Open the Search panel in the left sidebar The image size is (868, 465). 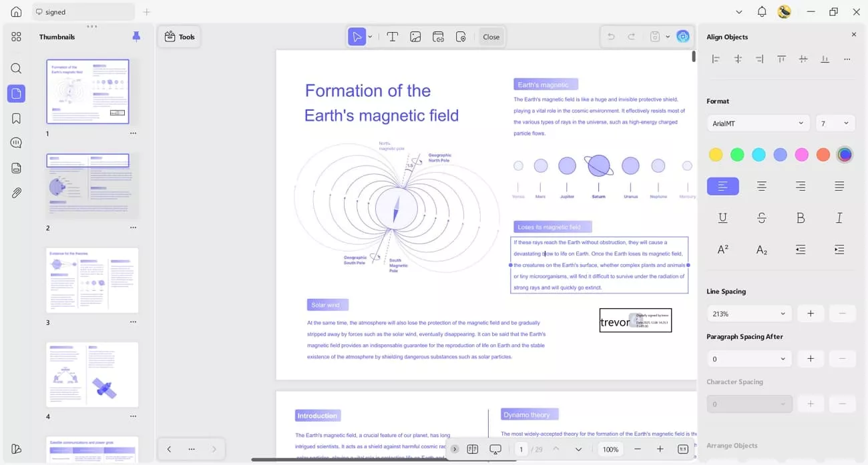click(x=16, y=68)
